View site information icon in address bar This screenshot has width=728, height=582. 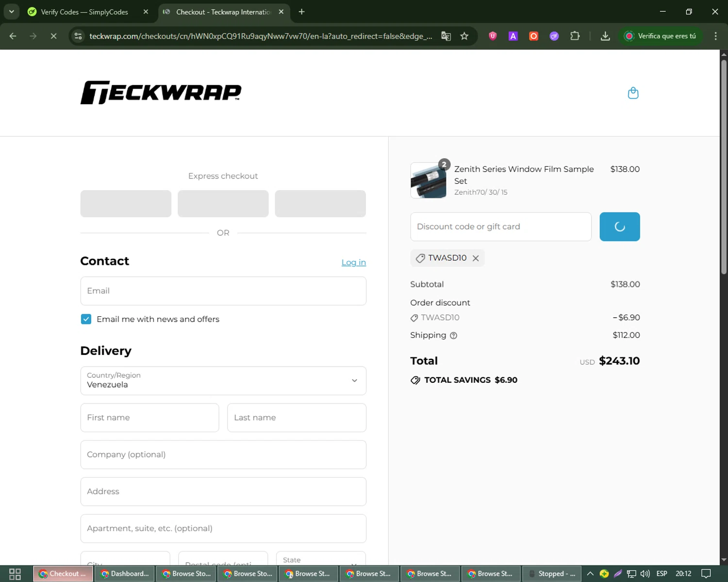(x=78, y=36)
